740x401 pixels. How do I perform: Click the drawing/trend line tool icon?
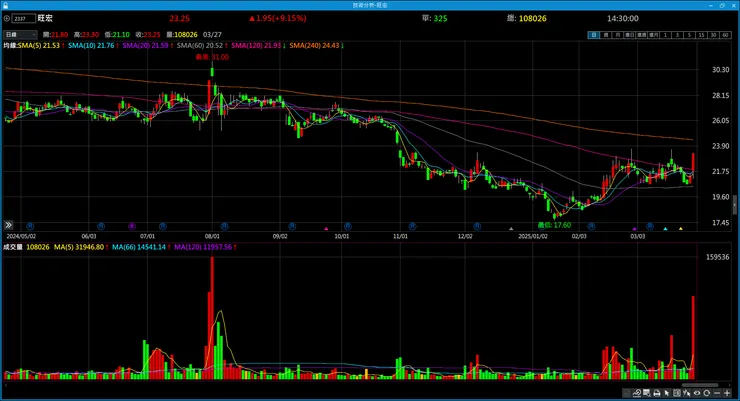[637, 393]
